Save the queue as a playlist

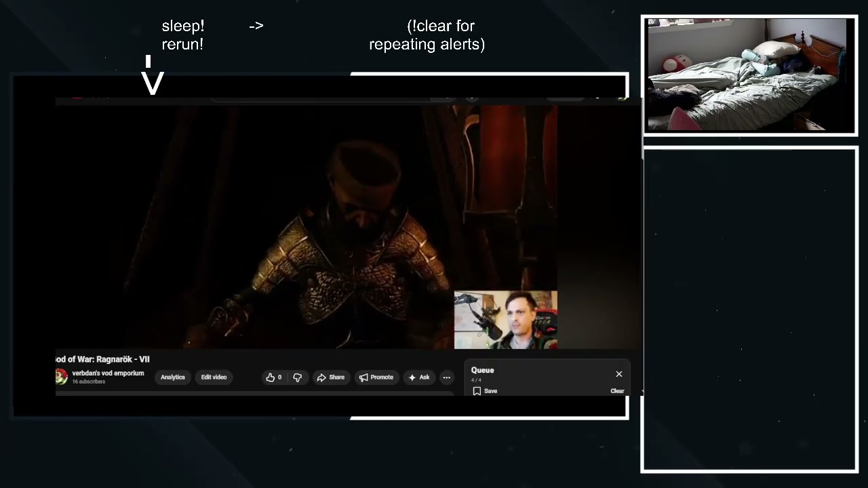485,391
